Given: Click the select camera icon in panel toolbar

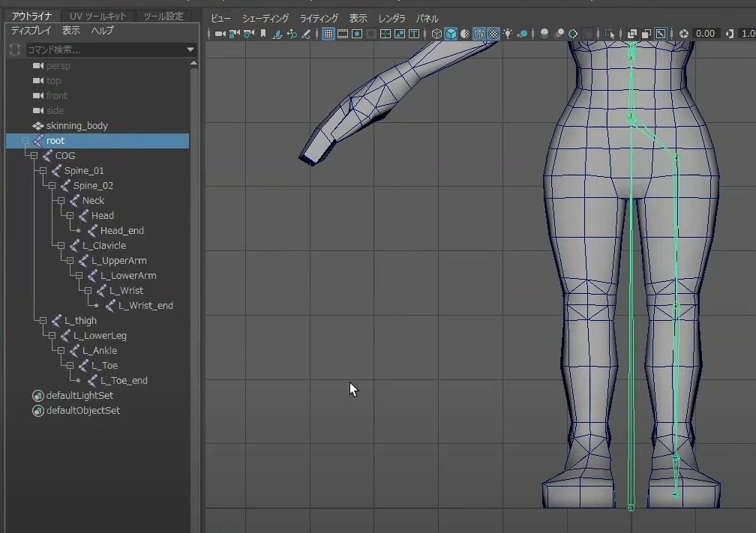Looking at the screenshot, I should (x=220, y=34).
